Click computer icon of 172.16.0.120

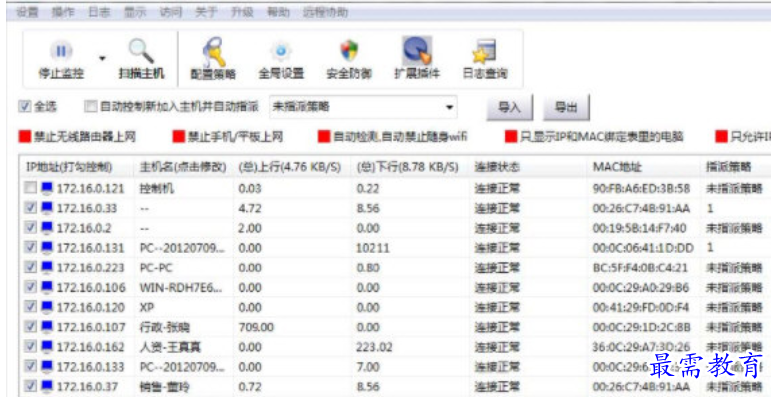pos(47,307)
